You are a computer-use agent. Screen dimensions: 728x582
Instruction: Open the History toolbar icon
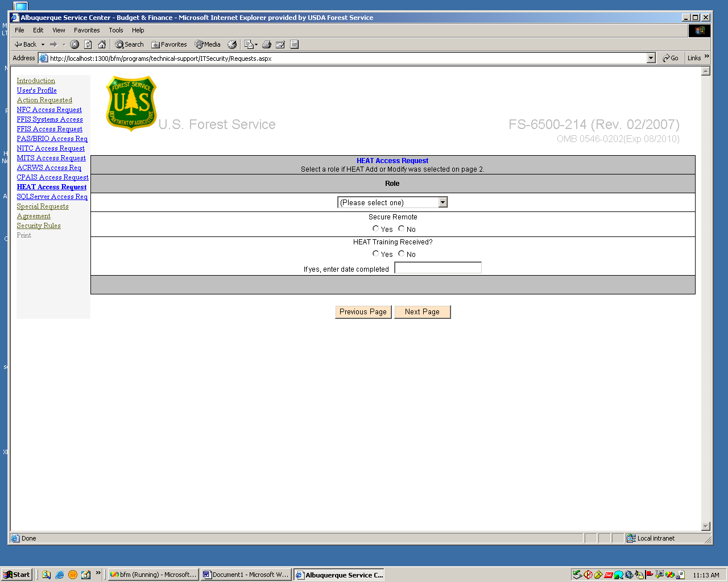click(232, 44)
